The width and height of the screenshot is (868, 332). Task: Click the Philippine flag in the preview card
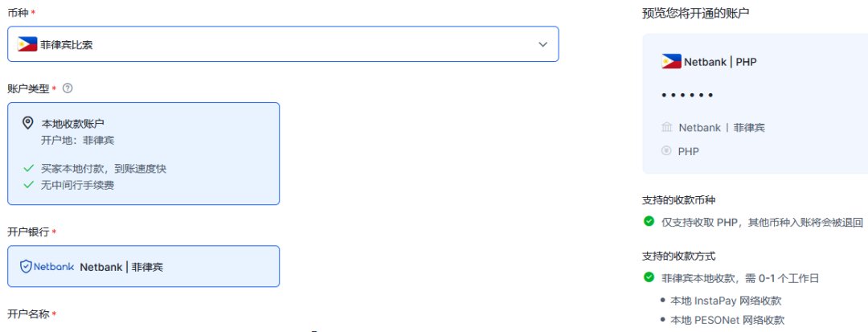671,61
